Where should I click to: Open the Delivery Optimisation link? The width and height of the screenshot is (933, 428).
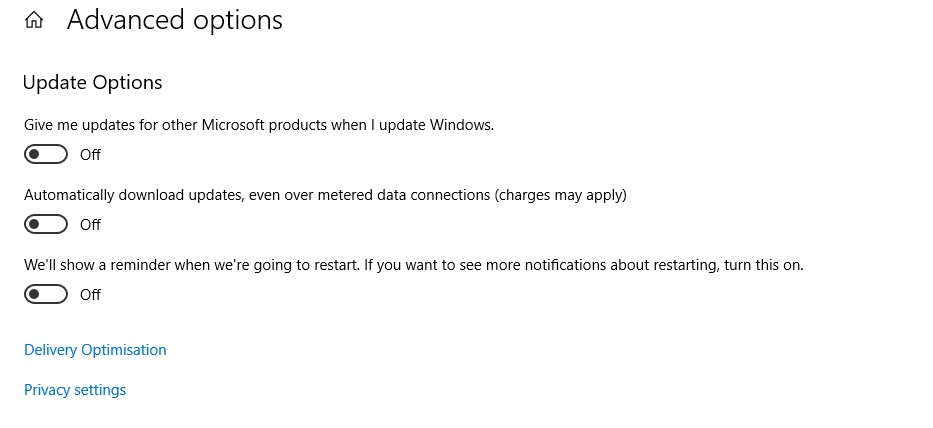point(95,349)
